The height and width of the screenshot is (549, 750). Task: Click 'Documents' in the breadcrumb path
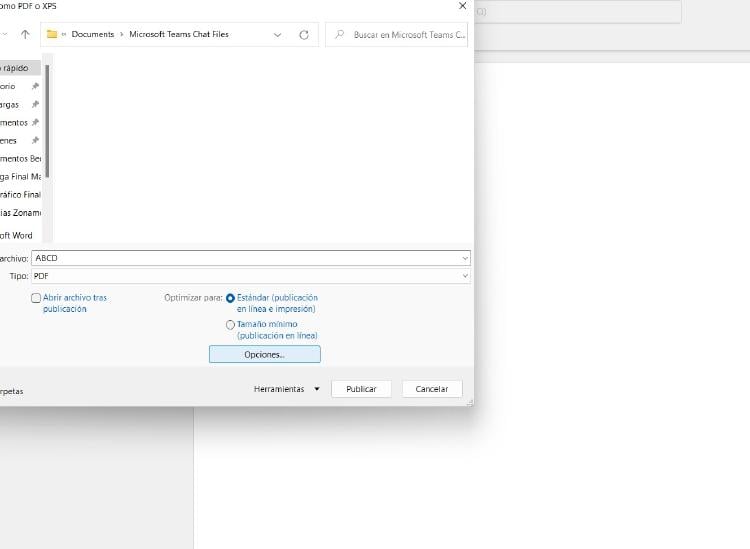94,34
